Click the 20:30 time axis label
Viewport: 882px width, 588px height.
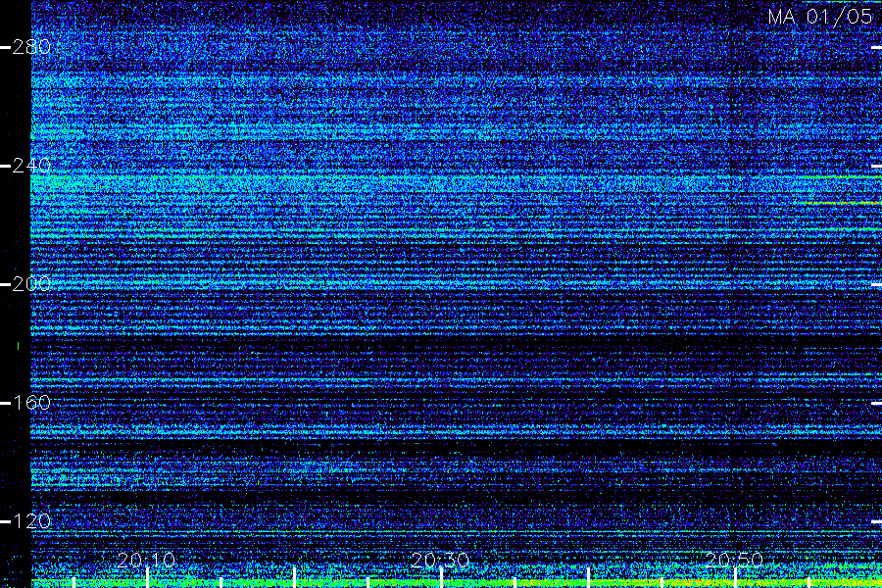440,560
